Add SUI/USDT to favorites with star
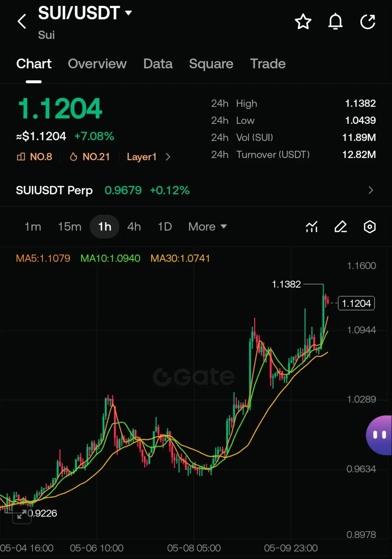The image size is (392, 559). [303, 22]
